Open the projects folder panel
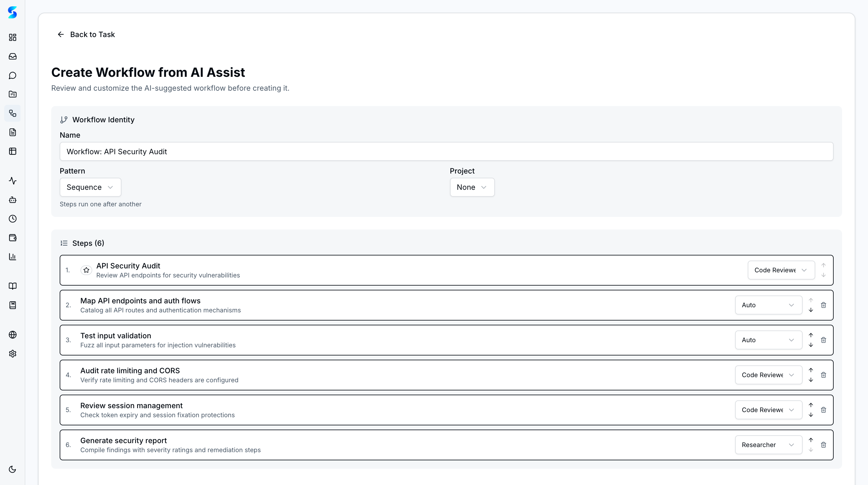This screenshot has height=485, width=868. (12, 94)
